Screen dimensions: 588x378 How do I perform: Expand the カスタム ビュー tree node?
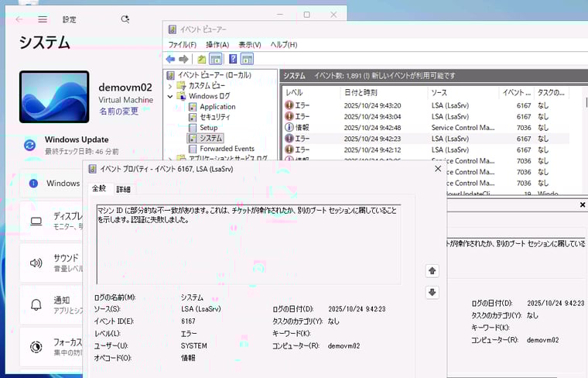[170, 86]
